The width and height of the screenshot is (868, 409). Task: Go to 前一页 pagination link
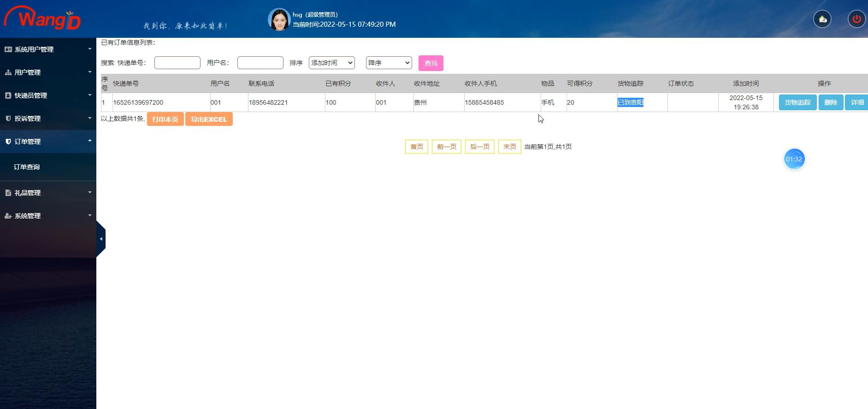tap(447, 147)
